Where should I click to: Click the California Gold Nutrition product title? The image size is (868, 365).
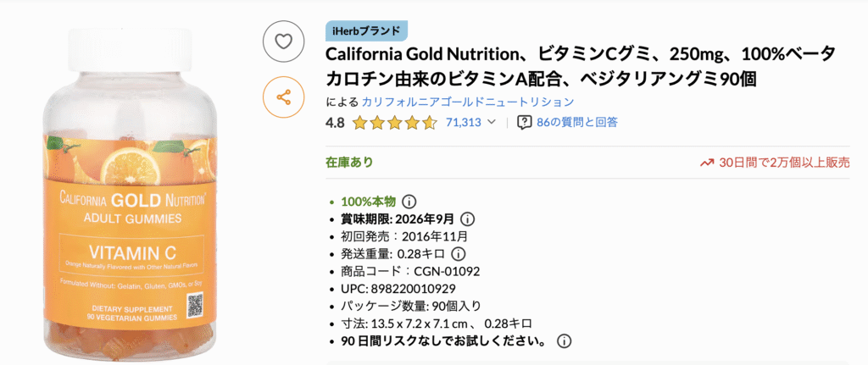(581, 66)
